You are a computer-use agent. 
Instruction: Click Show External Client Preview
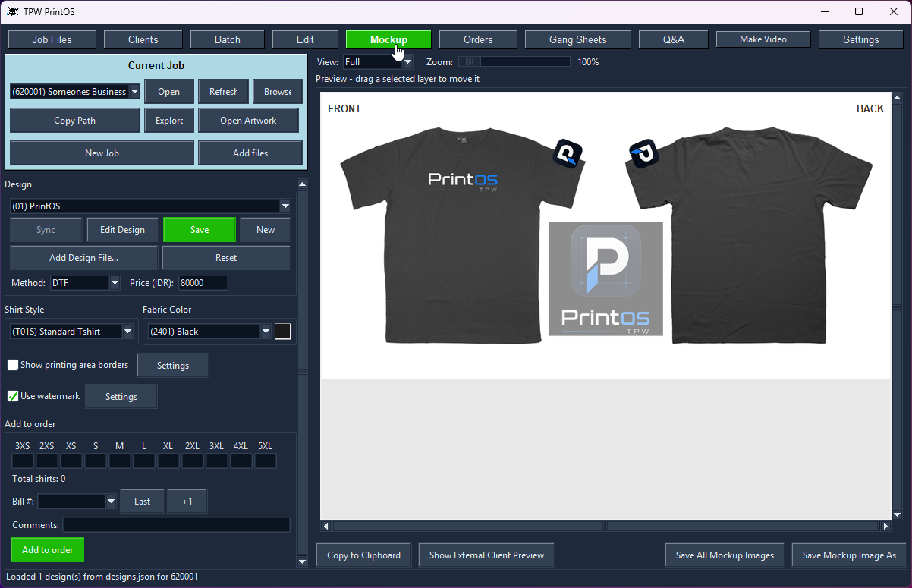[486, 555]
